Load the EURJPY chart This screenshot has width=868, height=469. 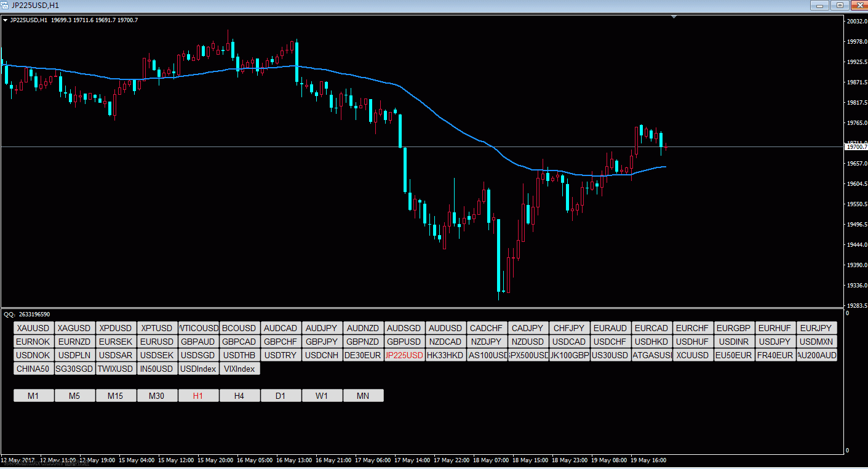[816, 328]
